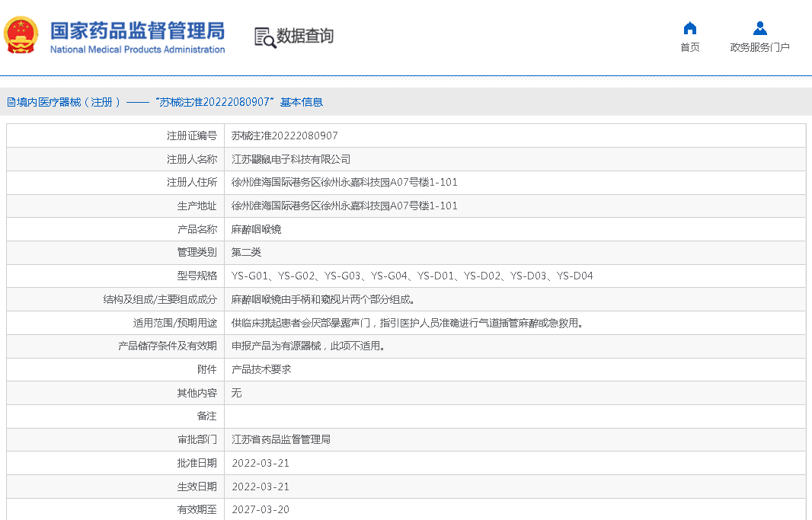Screen dimensions: 812x520
Task: Click the product name 麻醉咽喉镜
Action: tap(256, 229)
